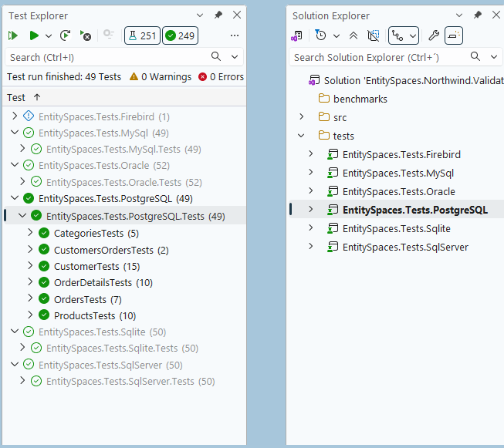Open the Run button dropdown arrow
This screenshot has height=448, width=504.
coord(49,35)
